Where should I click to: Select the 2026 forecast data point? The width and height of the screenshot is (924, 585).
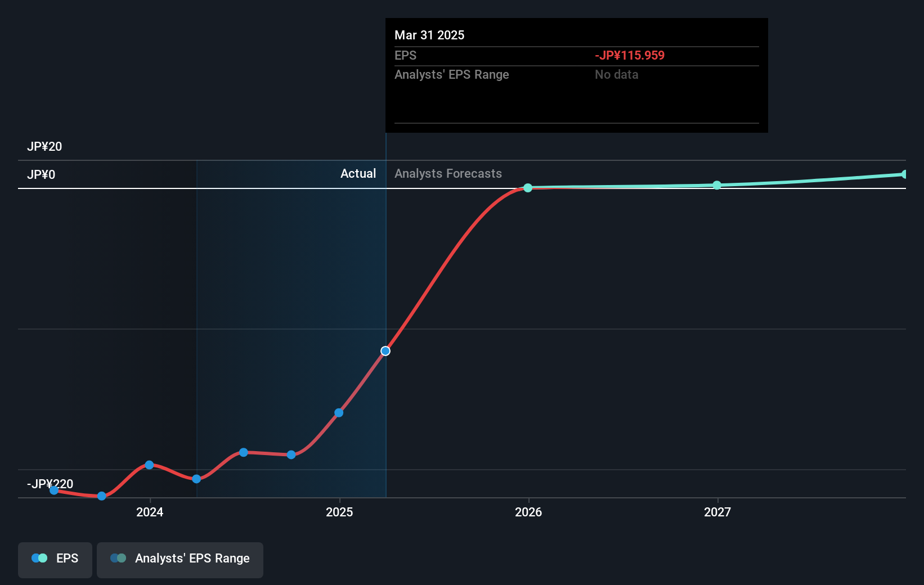coord(528,188)
